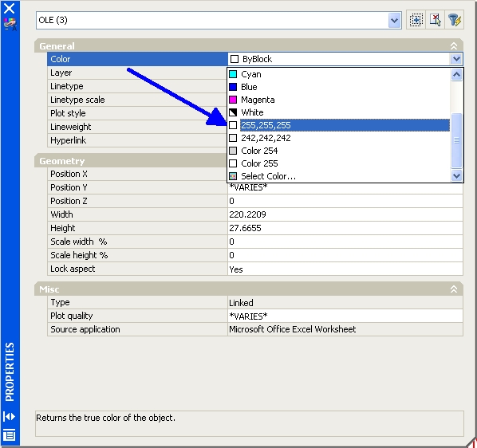Viewport: 477px width, 448px height.
Task: Click the Cyan color swatch
Action: tap(233, 74)
